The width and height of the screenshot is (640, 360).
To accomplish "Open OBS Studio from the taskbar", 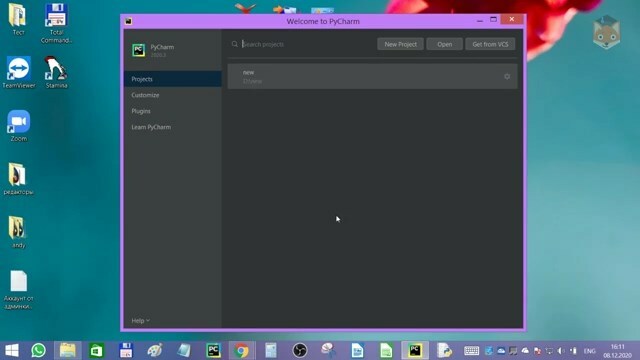I will pyautogui.click(x=300, y=350).
